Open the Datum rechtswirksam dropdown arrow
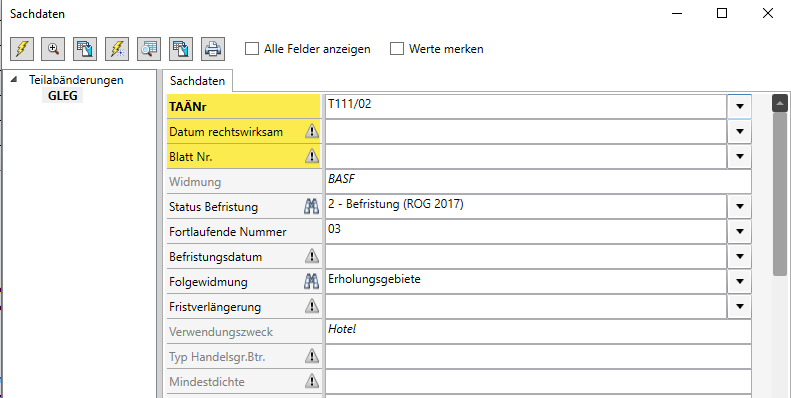 (740, 132)
